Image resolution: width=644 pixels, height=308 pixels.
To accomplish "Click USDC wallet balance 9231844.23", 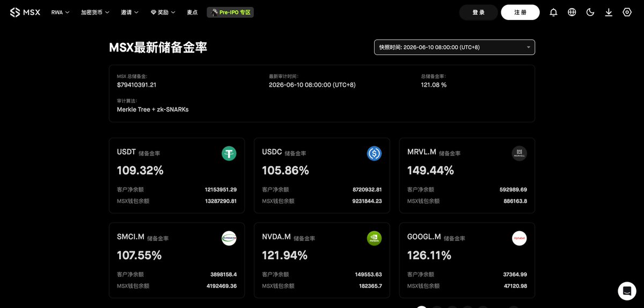I will point(367,201).
